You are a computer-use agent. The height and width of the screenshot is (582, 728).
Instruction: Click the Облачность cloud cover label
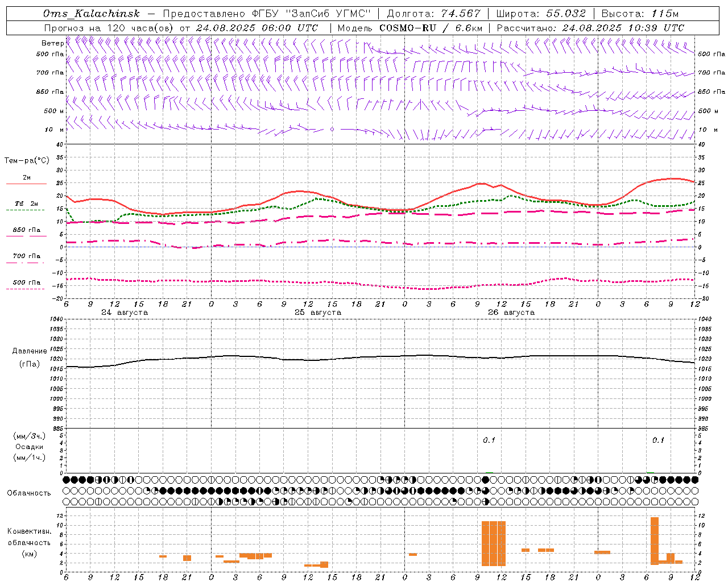pos(29,493)
